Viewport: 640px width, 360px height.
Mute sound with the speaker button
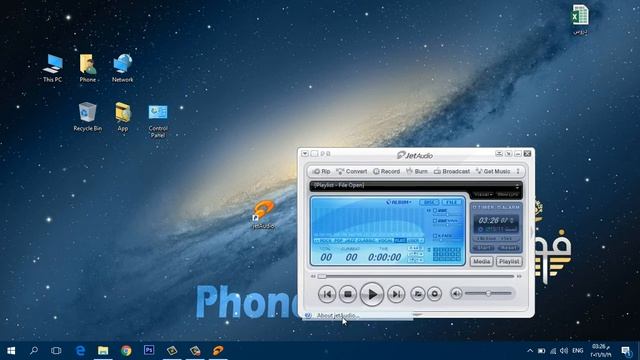point(456,293)
